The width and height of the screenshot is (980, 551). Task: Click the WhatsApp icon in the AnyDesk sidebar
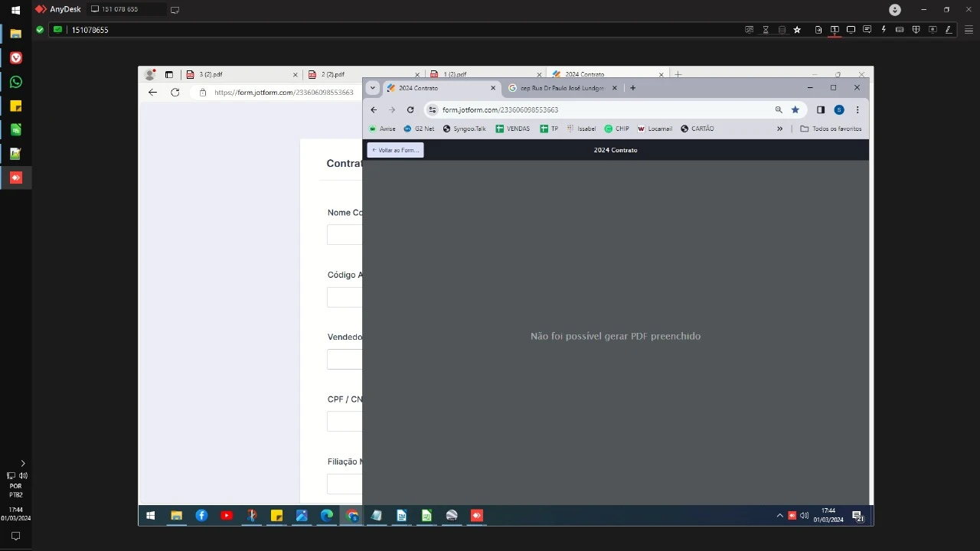[15, 82]
